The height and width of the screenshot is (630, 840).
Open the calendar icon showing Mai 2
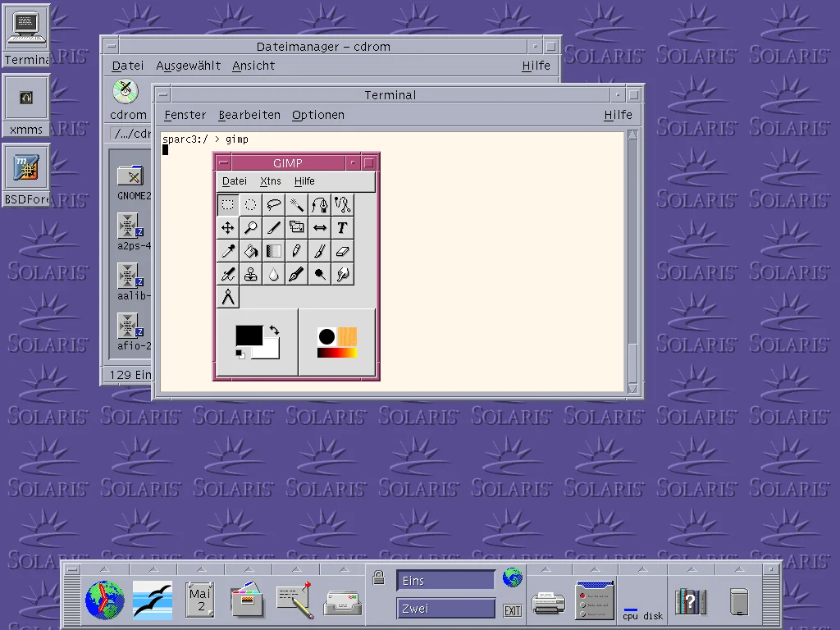coord(200,600)
